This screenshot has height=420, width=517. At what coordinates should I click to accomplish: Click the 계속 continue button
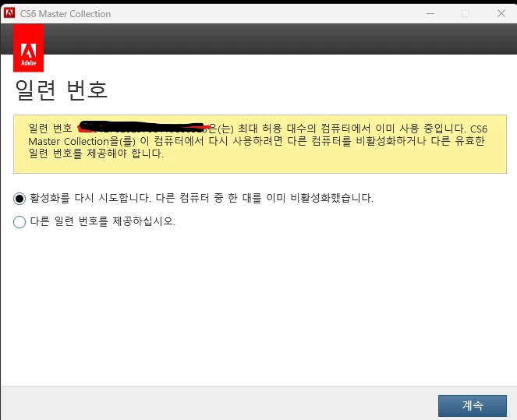click(472, 406)
